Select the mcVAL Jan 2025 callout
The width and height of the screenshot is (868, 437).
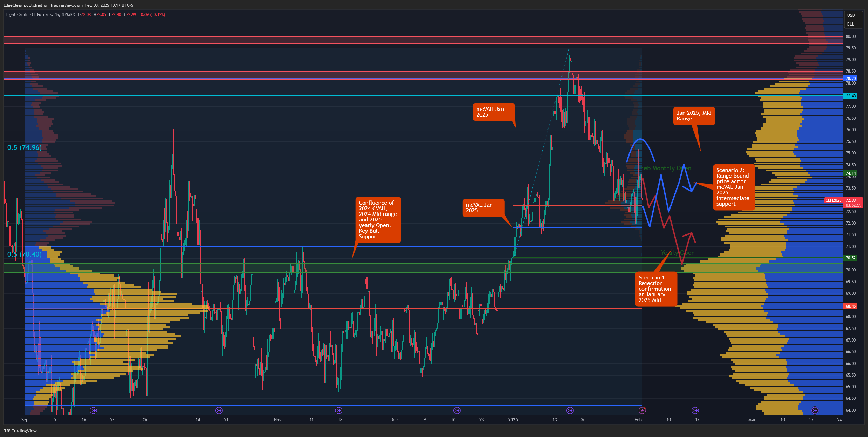483,208
